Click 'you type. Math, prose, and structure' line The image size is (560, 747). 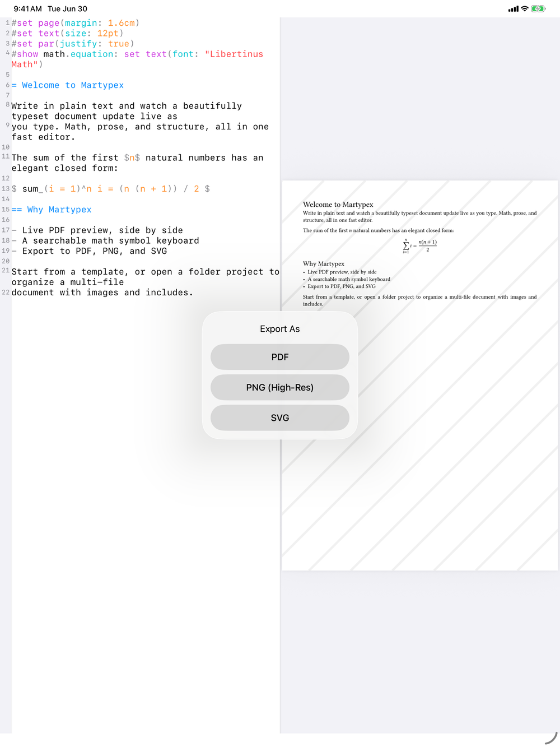click(140, 132)
